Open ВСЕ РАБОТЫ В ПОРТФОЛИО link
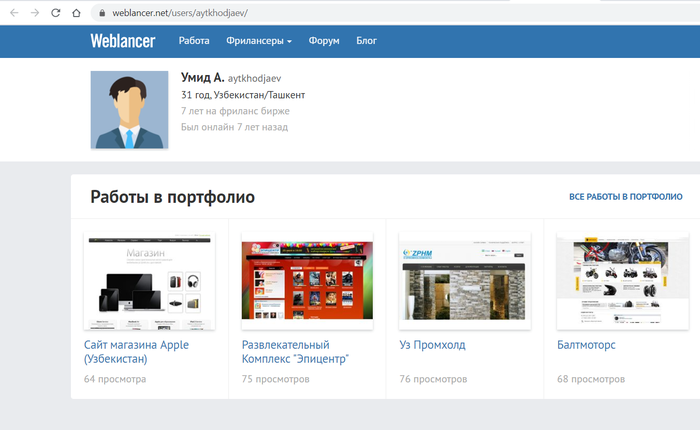The image size is (700, 430). pos(625,196)
